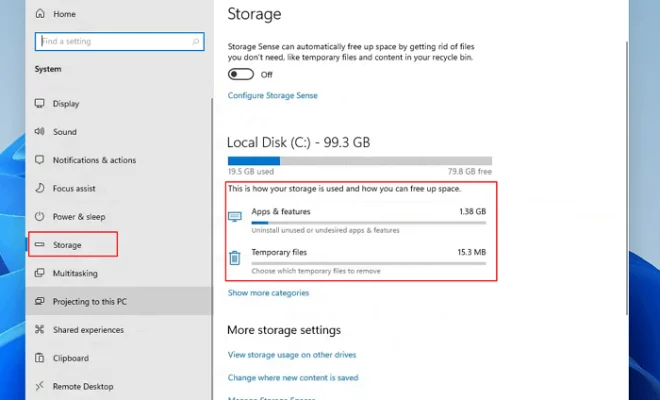This screenshot has width=660, height=400.
Task: Click 'Choose which temporary files to remove' text
Action: 316,271
